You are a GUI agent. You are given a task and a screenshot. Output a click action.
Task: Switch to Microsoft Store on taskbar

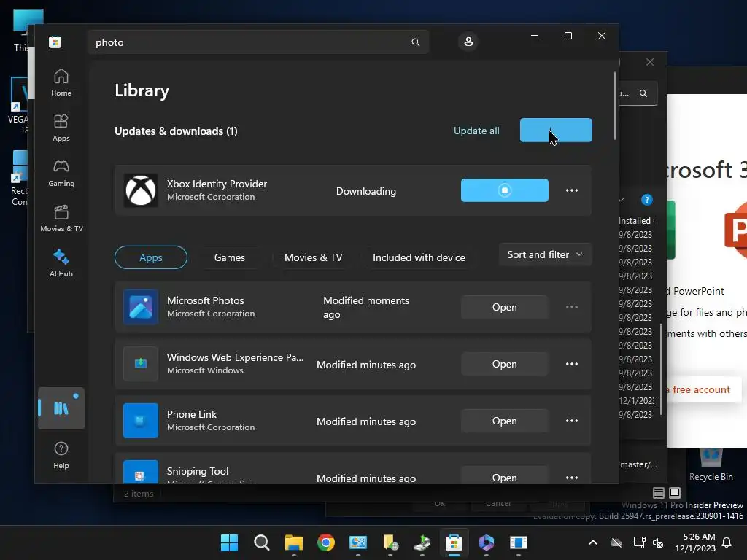tap(454, 542)
